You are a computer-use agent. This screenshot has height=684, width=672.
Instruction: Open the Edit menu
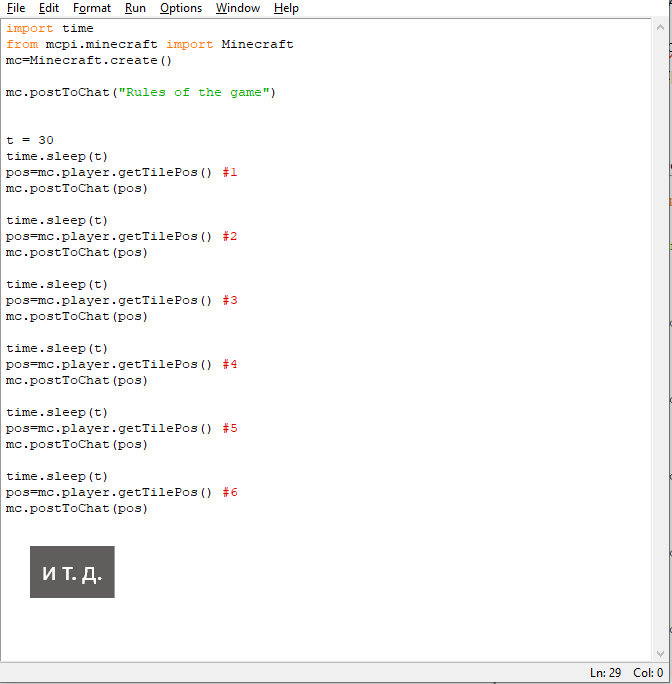pos(48,8)
